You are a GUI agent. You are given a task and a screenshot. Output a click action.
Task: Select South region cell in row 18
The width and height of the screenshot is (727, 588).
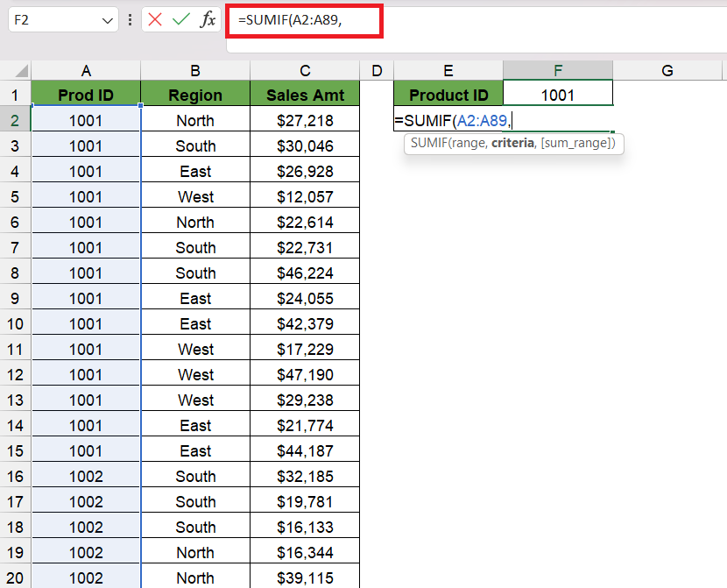tap(195, 527)
